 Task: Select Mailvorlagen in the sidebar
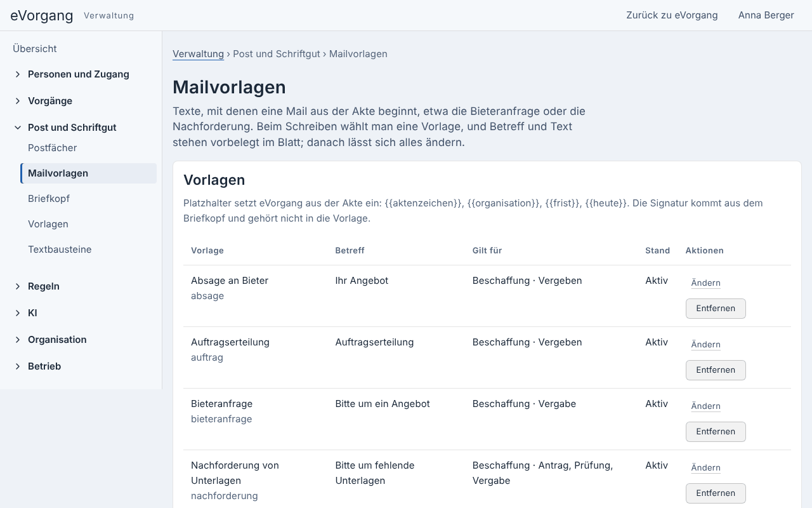[88, 173]
